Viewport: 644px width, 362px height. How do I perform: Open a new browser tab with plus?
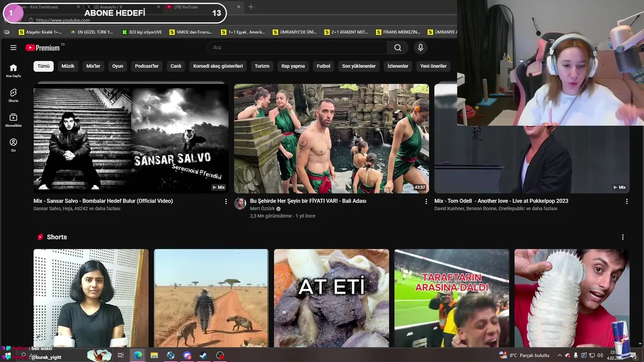pos(251,7)
